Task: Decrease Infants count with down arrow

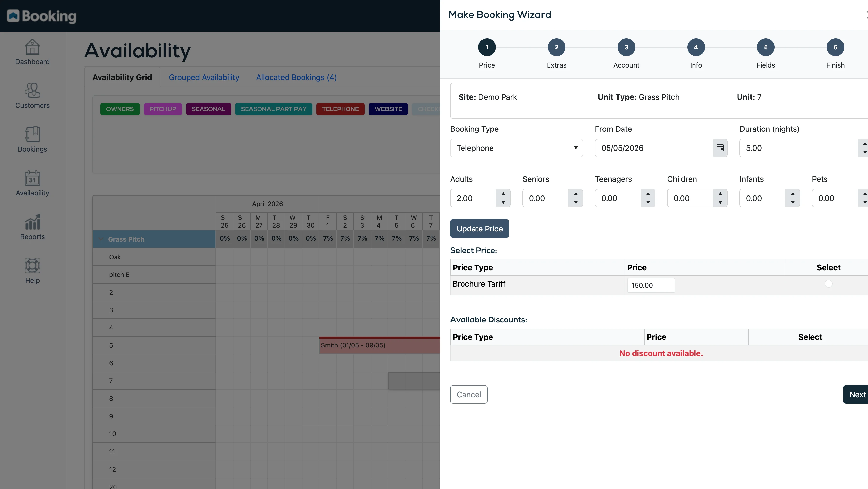Action: [793, 202]
